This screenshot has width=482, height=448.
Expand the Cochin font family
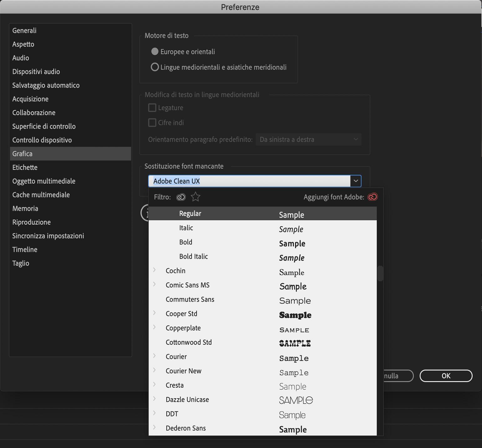tap(154, 270)
